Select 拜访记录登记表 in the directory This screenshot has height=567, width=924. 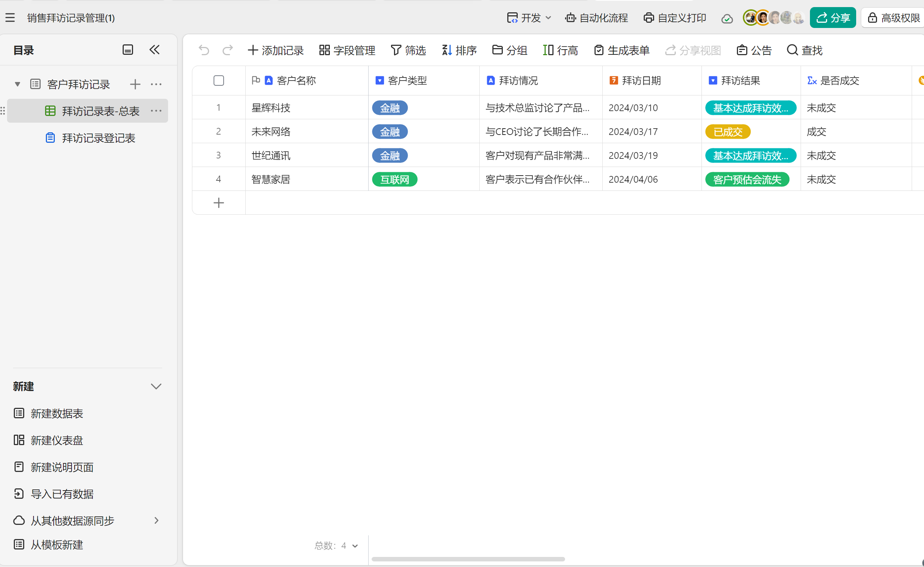tap(98, 138)
